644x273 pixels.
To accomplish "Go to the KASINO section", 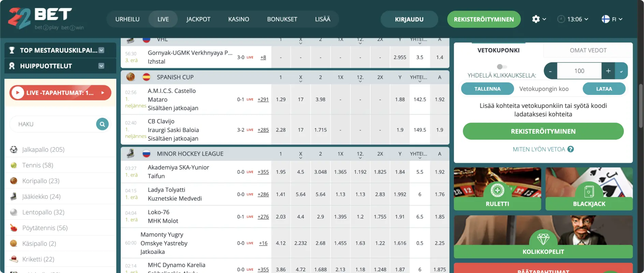I will [239, 19].
